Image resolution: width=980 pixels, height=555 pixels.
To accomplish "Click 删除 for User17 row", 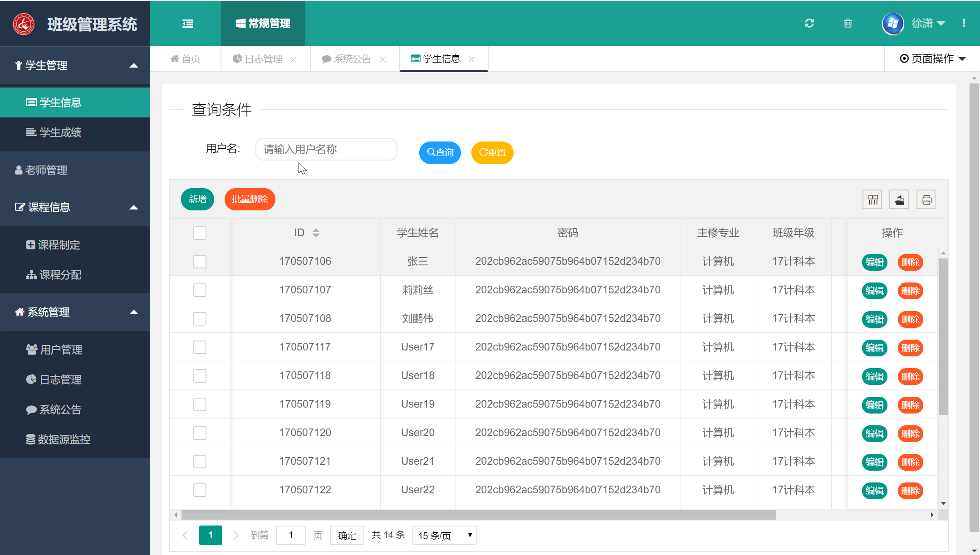I will pyautogui.click(x=911, y=348).
